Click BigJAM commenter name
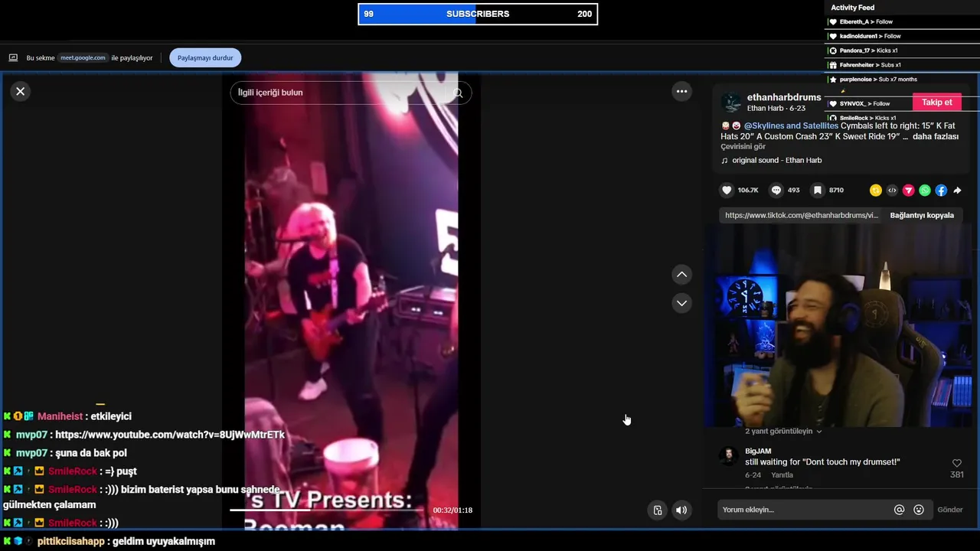 click(x=758, y=451)
